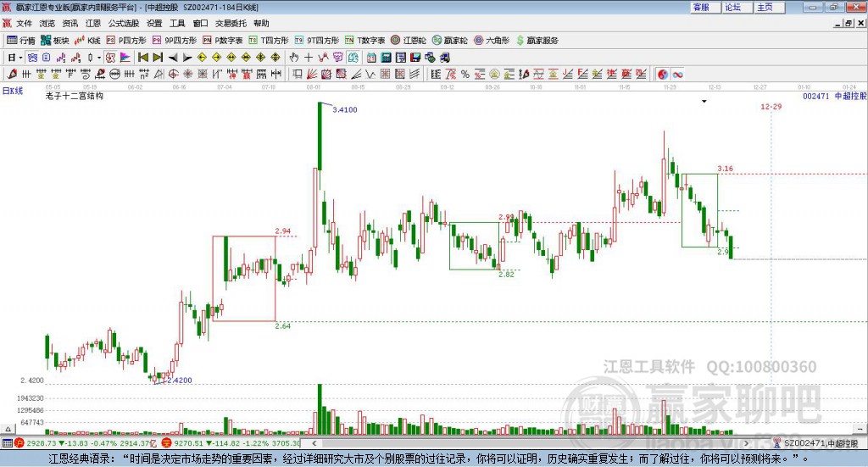Click the 12-29 date marker
Viewport: 868px width, 467px height.
tap(771, 106)
